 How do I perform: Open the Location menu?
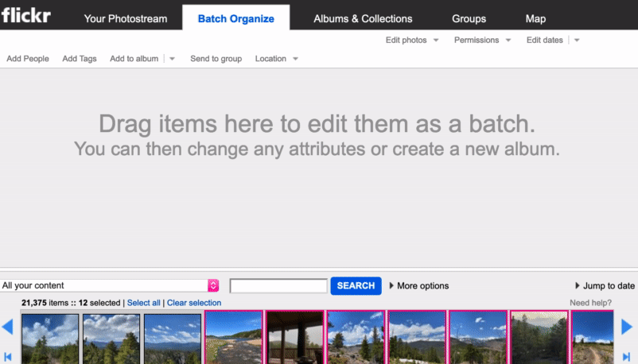coord(270,59)
